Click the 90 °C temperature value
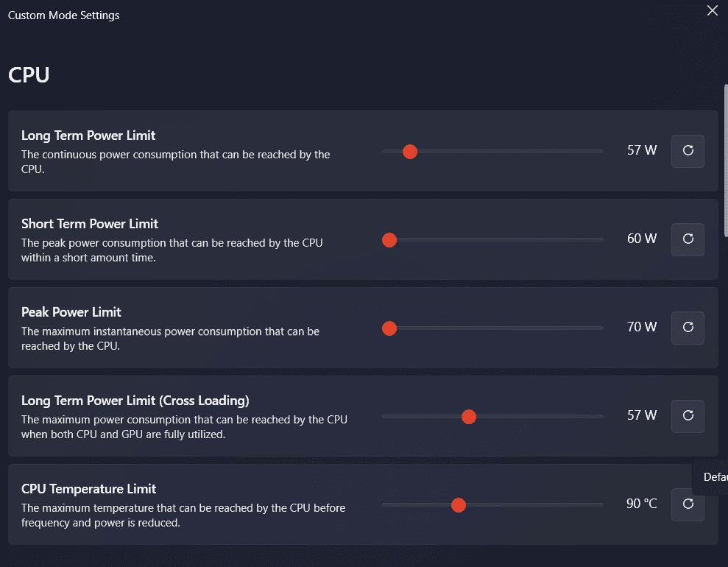The height and width of the screenshot is (567, 728). (641, 504)
